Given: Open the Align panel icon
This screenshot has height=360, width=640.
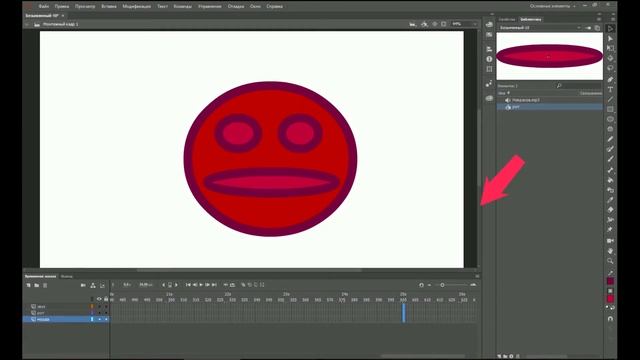Looking at the screenshot, I should coord(489,49).
